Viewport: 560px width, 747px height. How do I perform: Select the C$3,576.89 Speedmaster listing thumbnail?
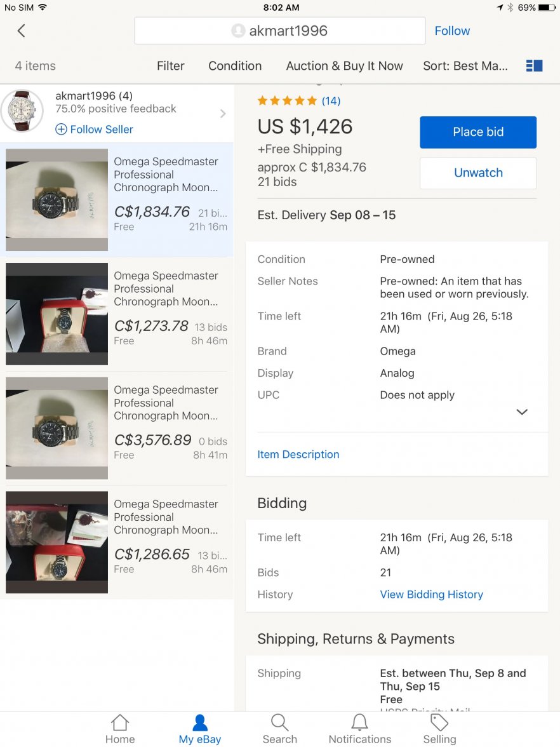tap(57, 428)
